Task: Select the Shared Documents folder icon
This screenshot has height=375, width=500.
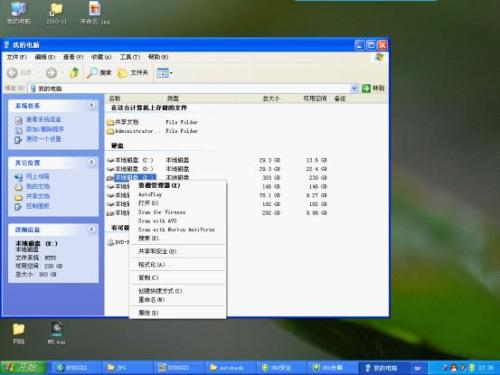Action: click(110, 122)
